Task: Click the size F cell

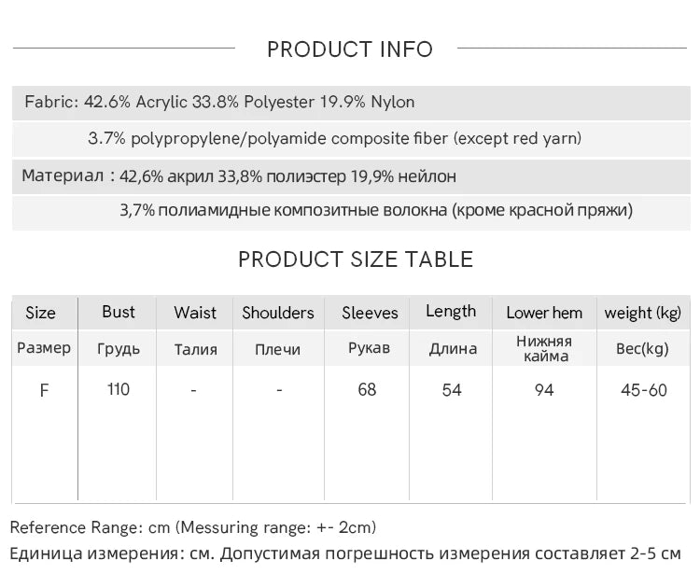Action: (x=44, y=391)
